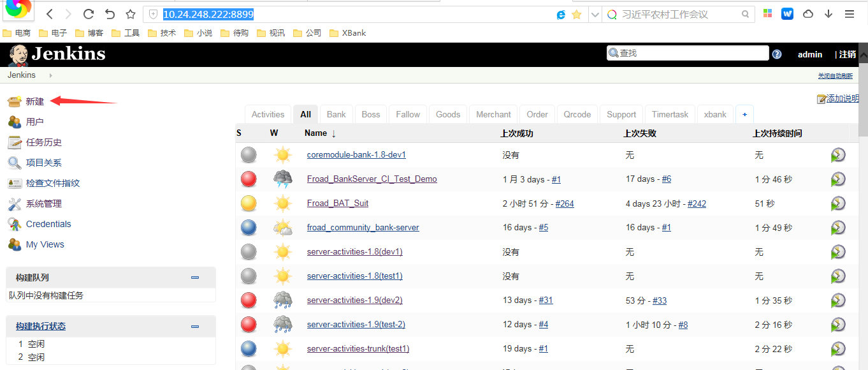Open the 构建执行状态 heading link
This screenshot has height=370, width=868.
41,326
